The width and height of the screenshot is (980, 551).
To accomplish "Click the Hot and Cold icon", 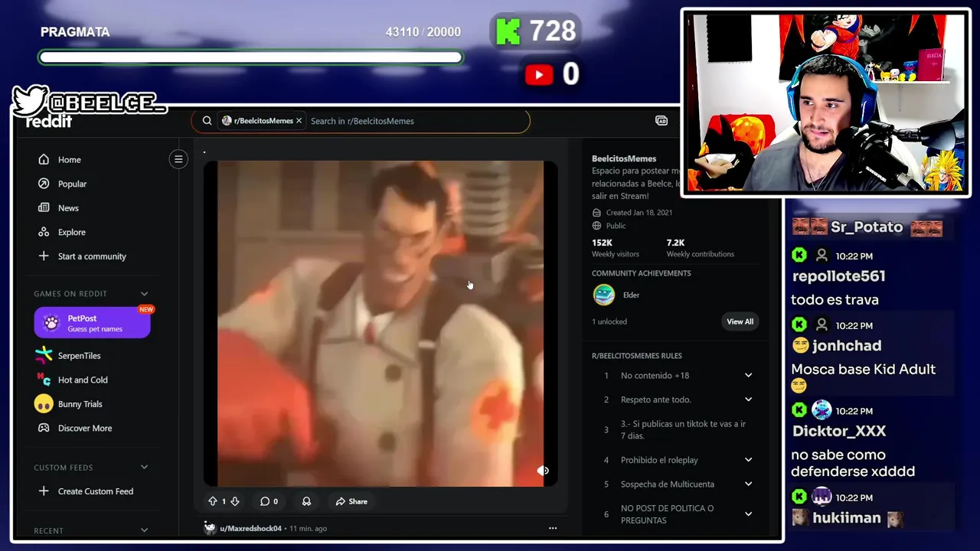I will click(44, 380).
